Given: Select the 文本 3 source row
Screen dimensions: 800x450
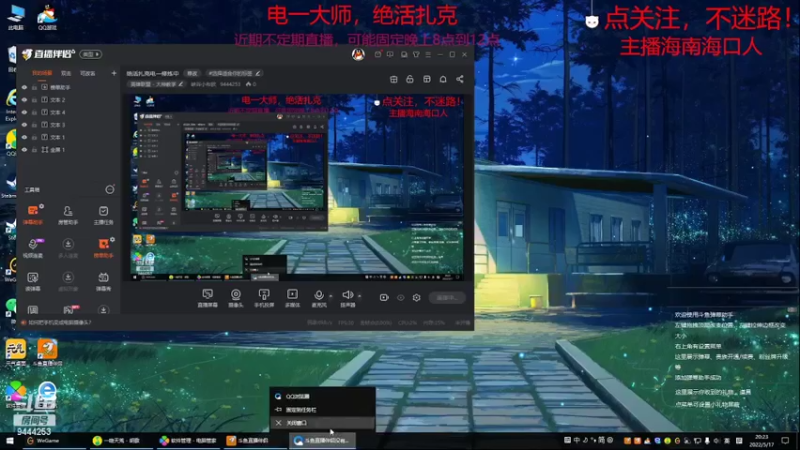Looking at the screenshot, I should tap(68, 125).
